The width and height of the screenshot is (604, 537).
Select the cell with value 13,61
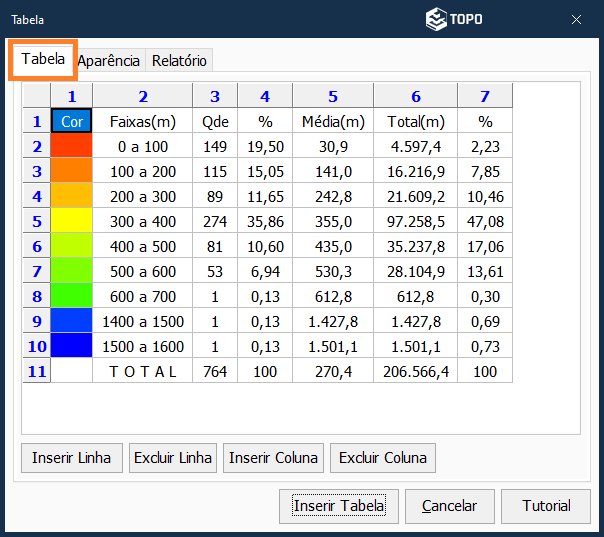pyautogui.click(x=485, y=270)
